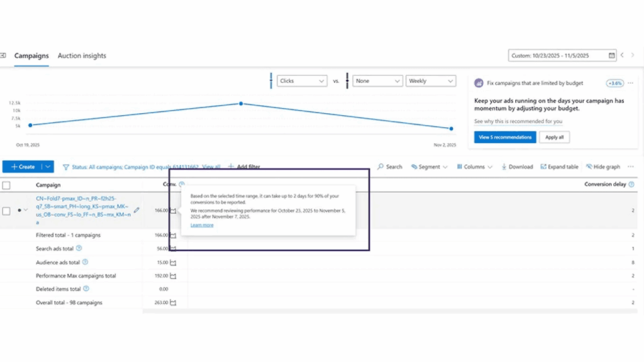
Task: Click Audience ads total help icon
Action: [x=85, y=262]
